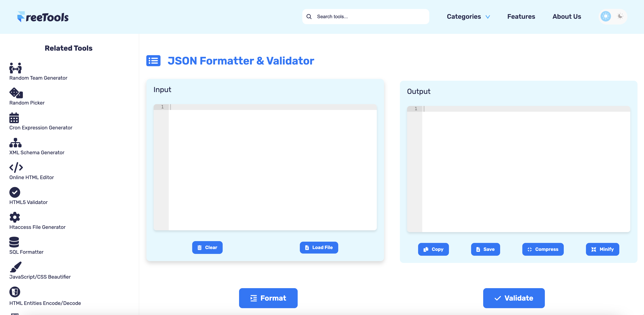
Task: Open the Categories dropdown
Action: pyautogui.click(x=464, y=16)
